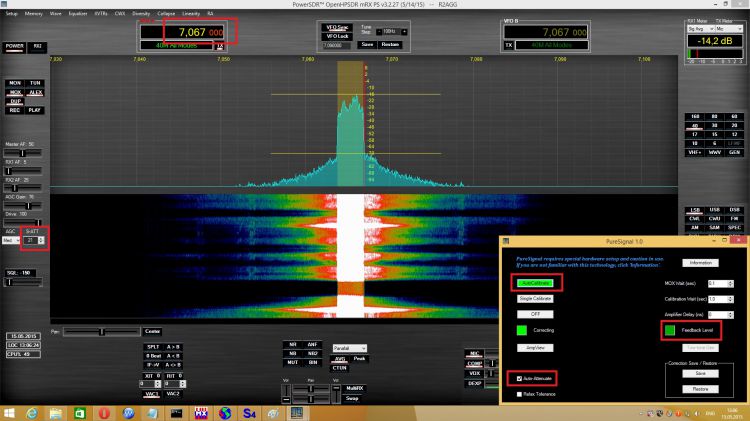Click the Master AF slider

click(x=22, y=153)
